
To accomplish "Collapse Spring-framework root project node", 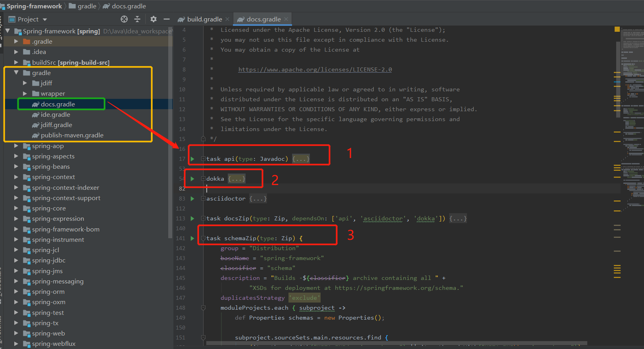I will [8, 31].
